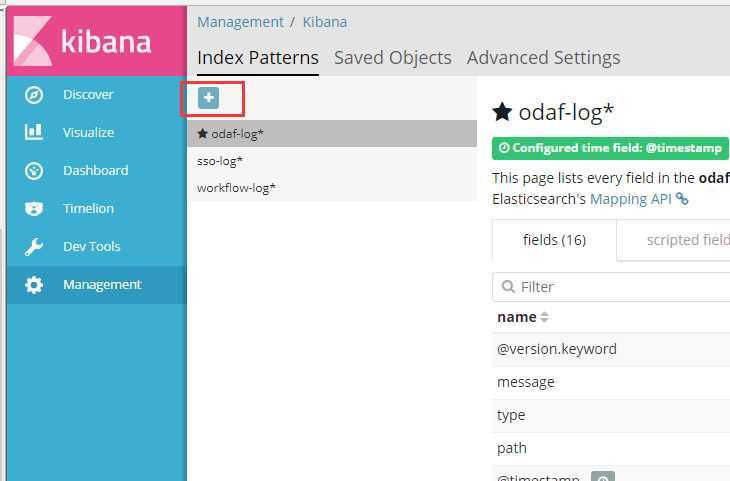
Task: Open the Dashboard gauge icon
Action: point(34,171)
